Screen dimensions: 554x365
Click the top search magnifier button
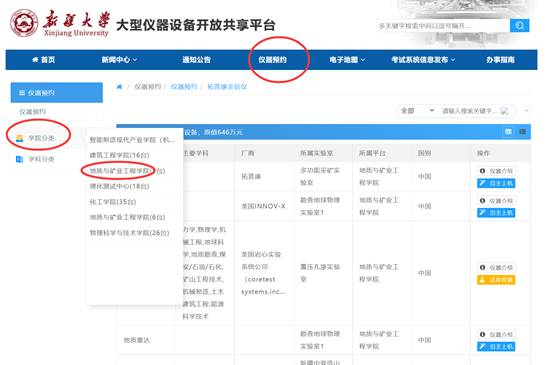[519, 25]
